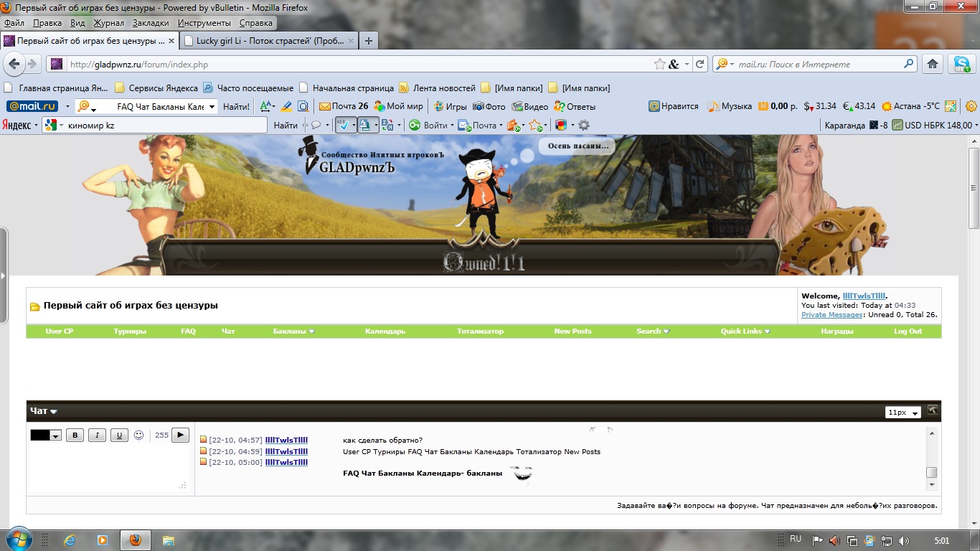Click the Bold button in chat
Screen dimensions: 980x551
pos(75,435)
